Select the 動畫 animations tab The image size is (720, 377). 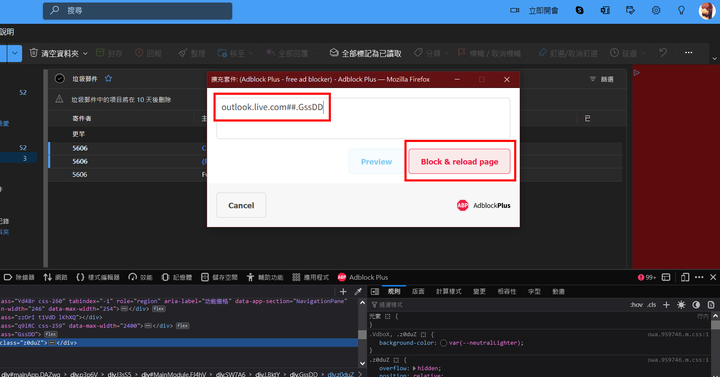click(558, 292)
